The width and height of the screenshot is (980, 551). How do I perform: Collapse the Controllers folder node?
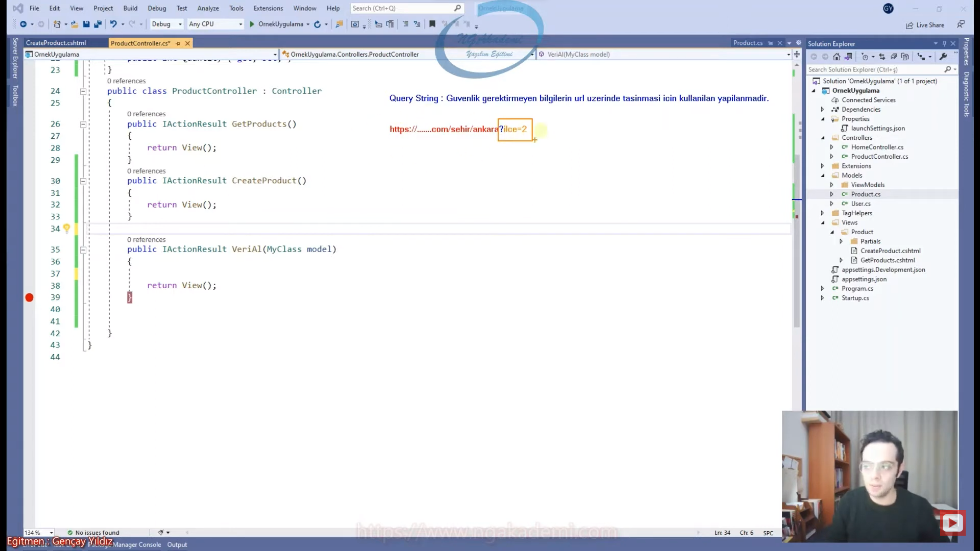tap(822, 138)
